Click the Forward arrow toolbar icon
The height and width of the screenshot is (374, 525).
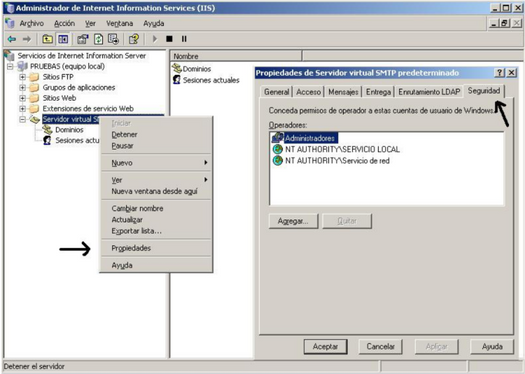point(26,39)
